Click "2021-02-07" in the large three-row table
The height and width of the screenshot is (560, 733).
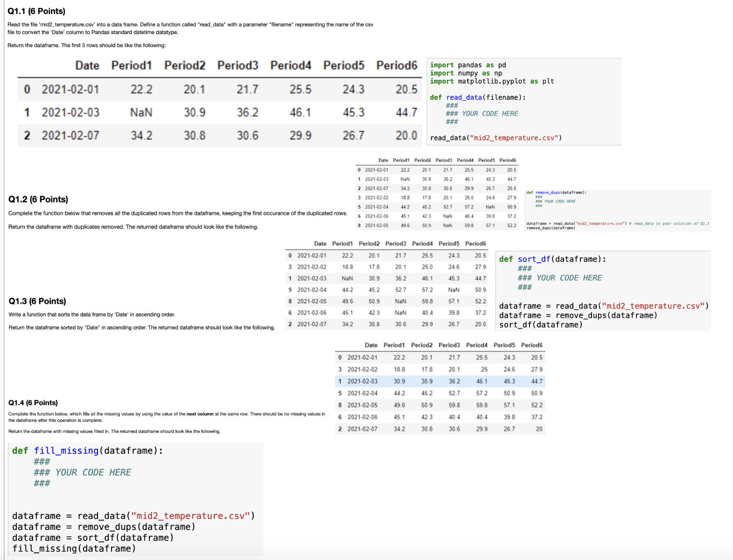pyautogui.click(x=70, y=135)
